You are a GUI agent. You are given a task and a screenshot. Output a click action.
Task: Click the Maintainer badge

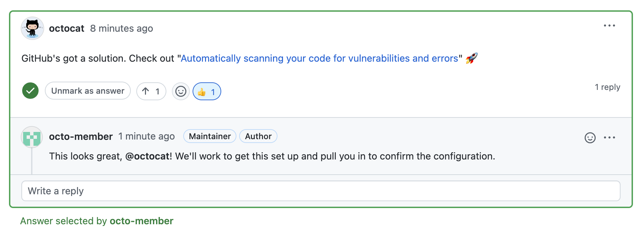tap(210, 136)
